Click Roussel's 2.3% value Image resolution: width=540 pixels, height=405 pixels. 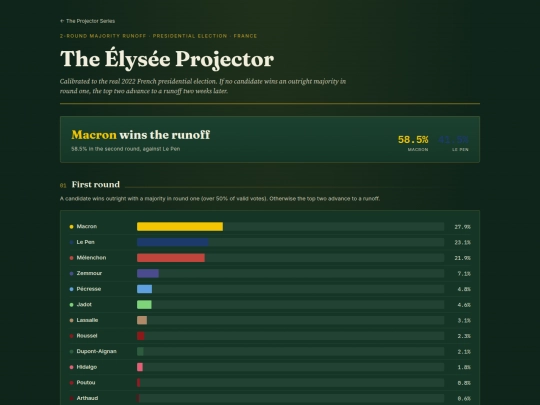coord(464,336)
